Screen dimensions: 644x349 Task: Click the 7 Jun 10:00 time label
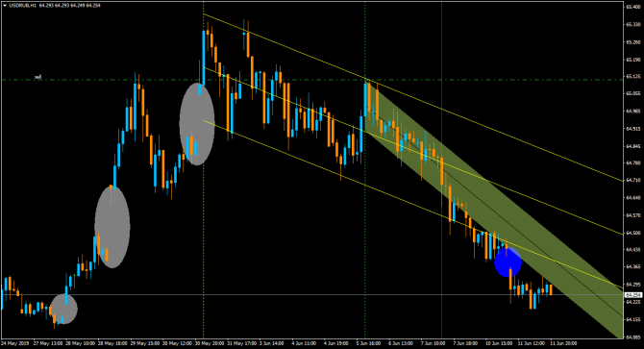(x=433, y=343)
